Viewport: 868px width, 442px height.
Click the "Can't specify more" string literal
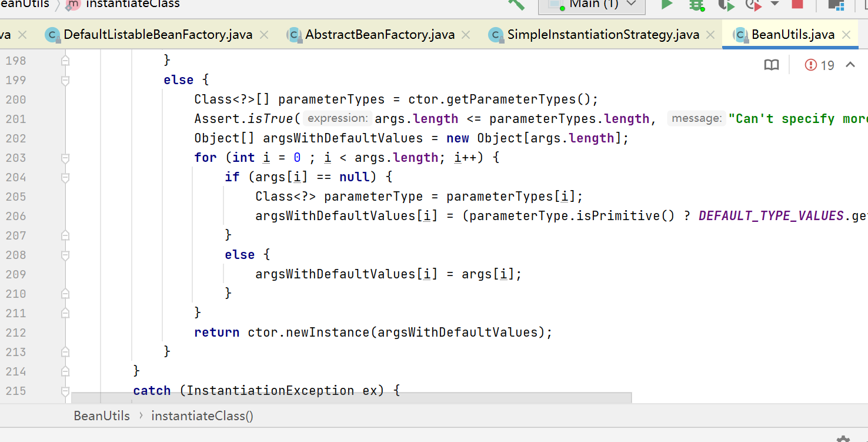(x=798, y=119)
